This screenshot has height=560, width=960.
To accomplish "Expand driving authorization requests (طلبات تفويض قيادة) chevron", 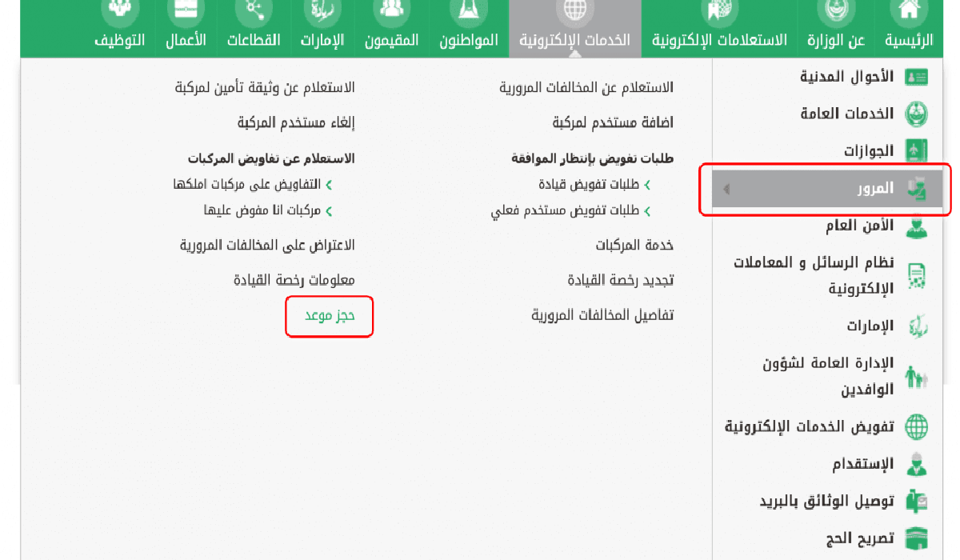I will point(647,185).
